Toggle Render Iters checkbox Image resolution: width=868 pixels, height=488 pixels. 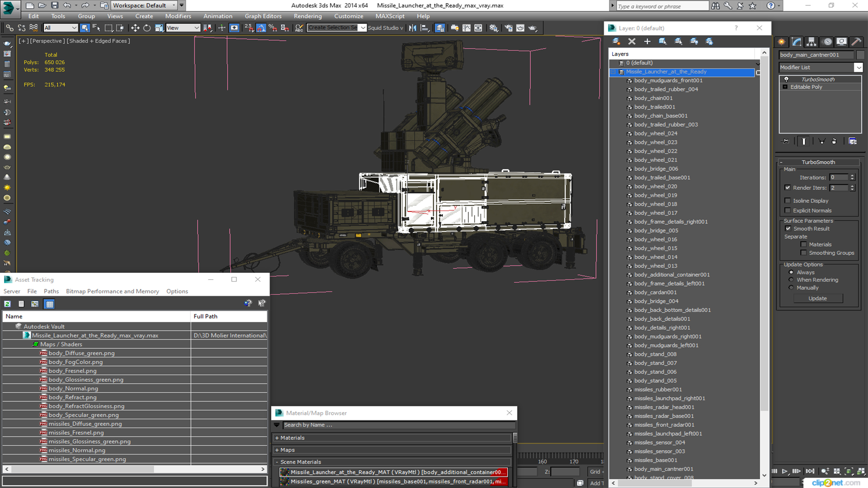(788, 188)
